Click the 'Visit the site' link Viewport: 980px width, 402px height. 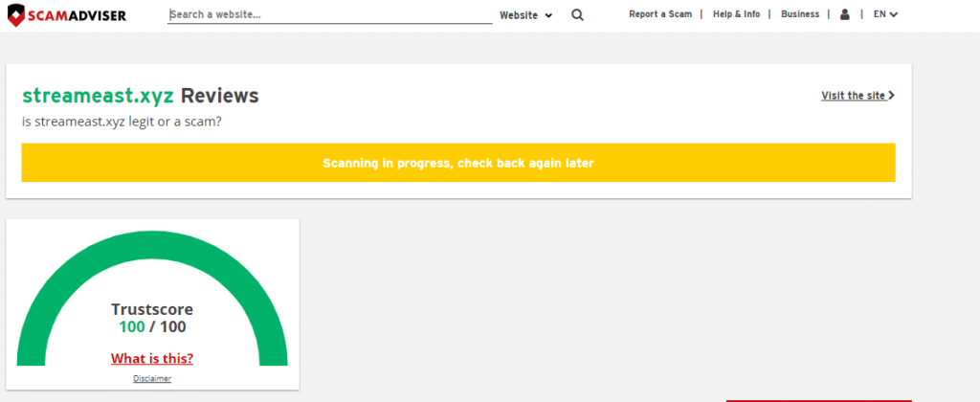pyautogui.click(x=858, y=96)
